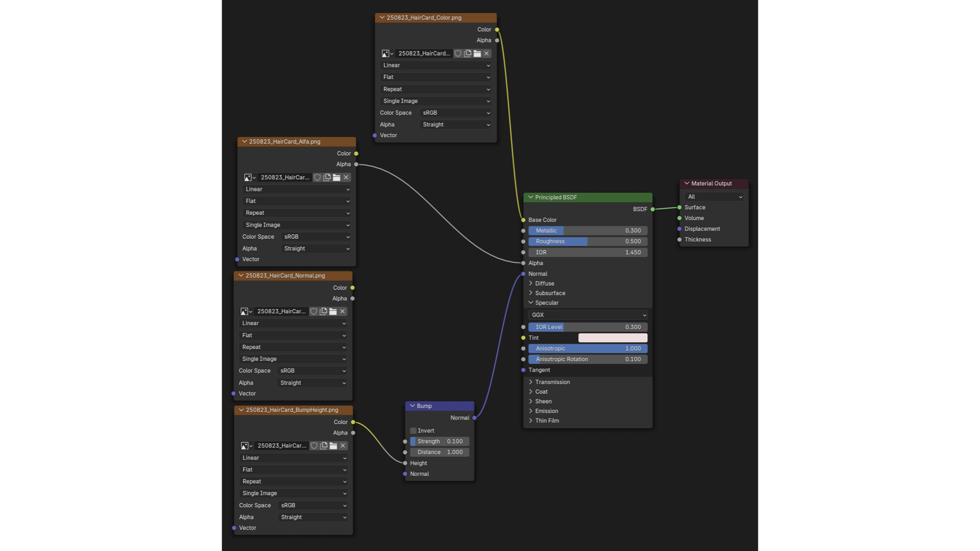Toggle the Invert checkbox on Bump node
Image resolution: width=980 pixels, height=551 pixels.
point(413,431)
